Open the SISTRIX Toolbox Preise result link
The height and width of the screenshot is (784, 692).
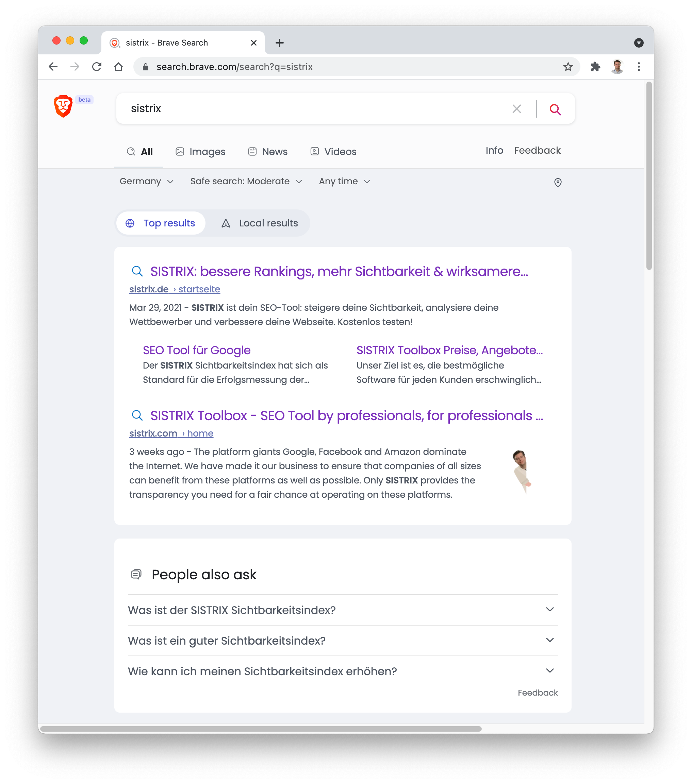449,350
